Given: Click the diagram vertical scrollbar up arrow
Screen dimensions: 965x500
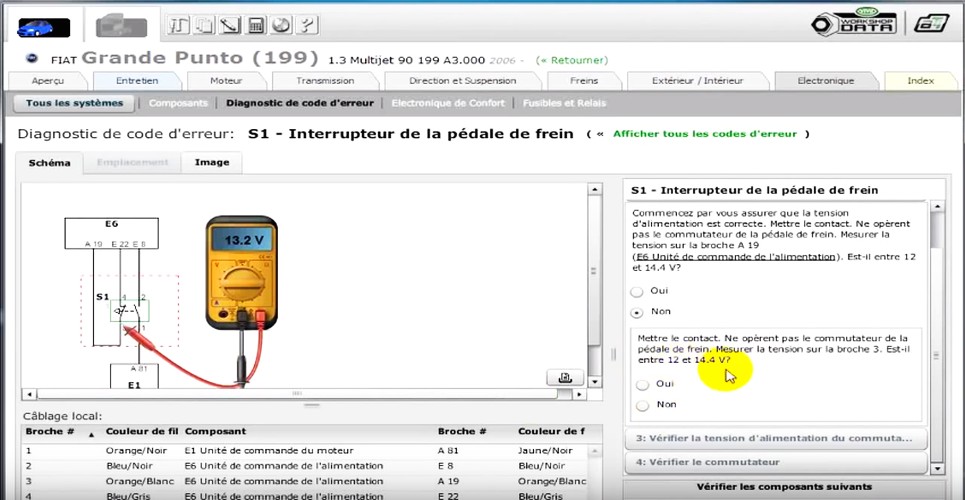Looking at the screenshot, I should click(x=594, y=190).
